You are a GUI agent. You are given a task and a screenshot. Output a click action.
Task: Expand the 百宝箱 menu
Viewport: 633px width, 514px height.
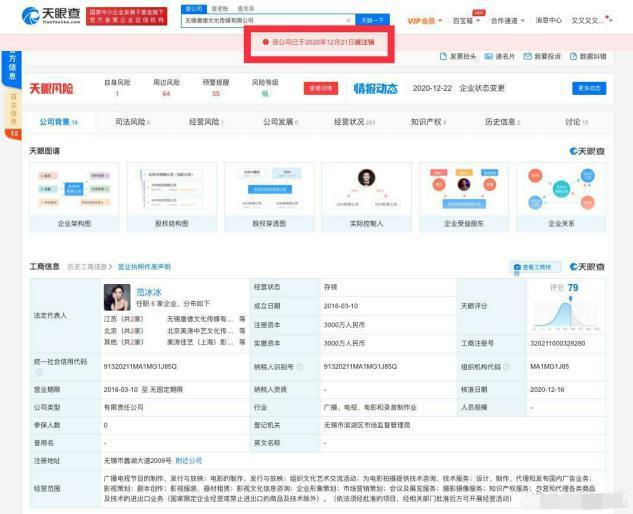(466, 21)
